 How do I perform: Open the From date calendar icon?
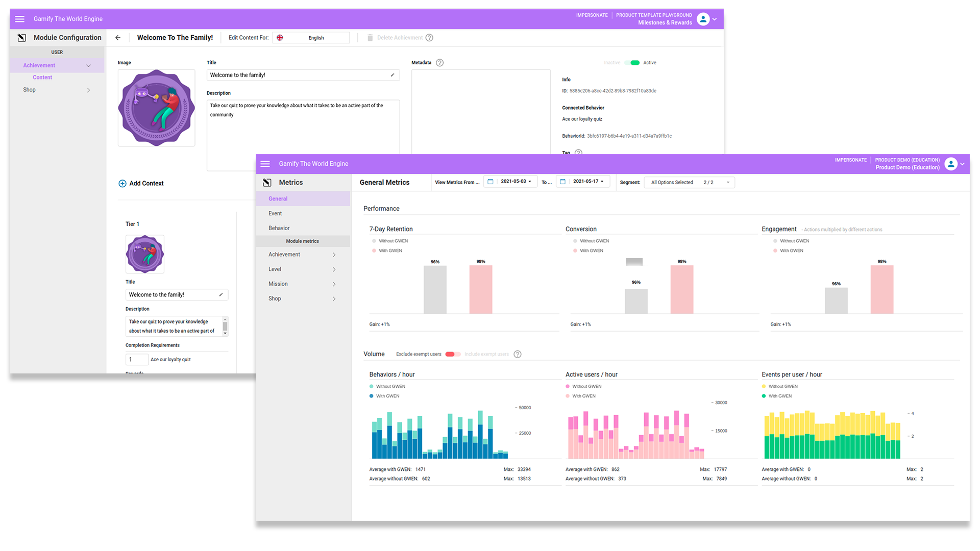[490, 182]
